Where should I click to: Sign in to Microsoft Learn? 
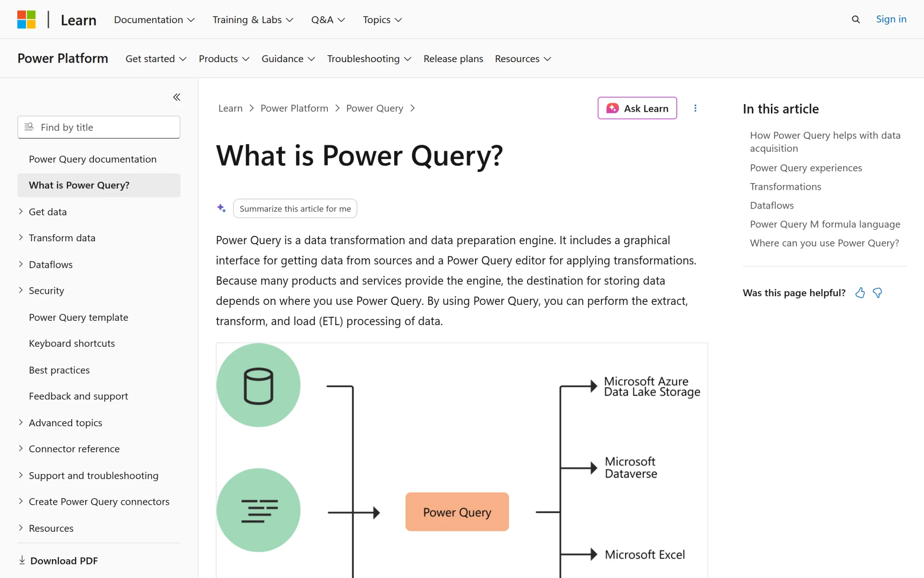click(x=891, y=19)
